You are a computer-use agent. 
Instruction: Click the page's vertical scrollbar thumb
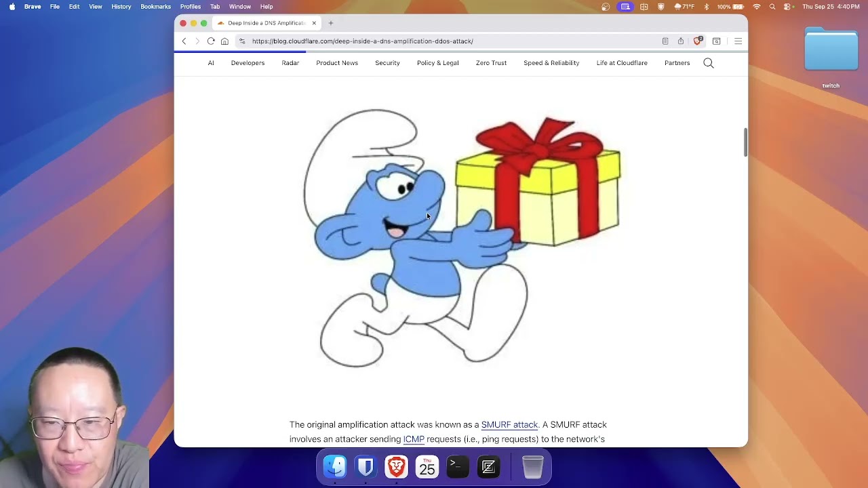coord(745,142)
